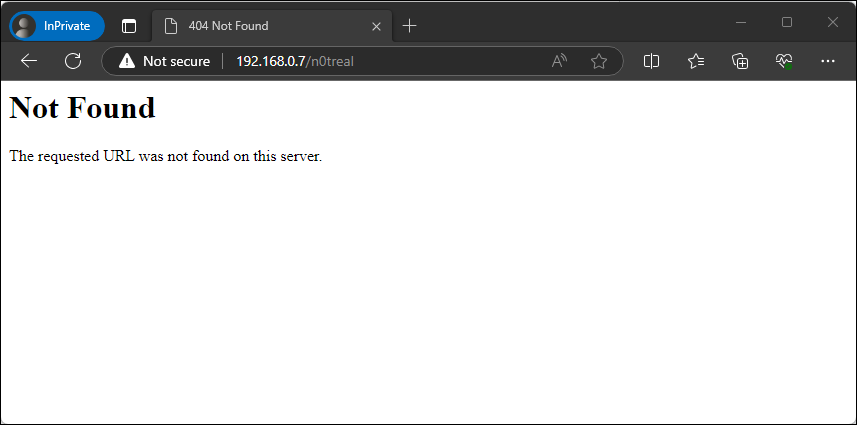The width and height of the screenshot is (857, 425).
Task: Click the 'requested URL was not found' text
Action: (165, 156)
